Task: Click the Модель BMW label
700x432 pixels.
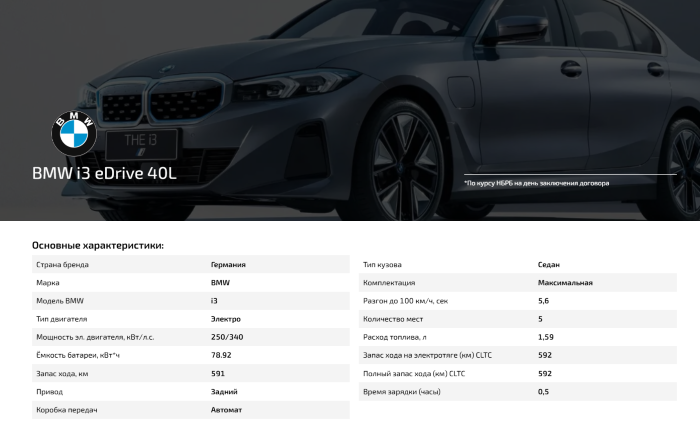Action: 60,301
